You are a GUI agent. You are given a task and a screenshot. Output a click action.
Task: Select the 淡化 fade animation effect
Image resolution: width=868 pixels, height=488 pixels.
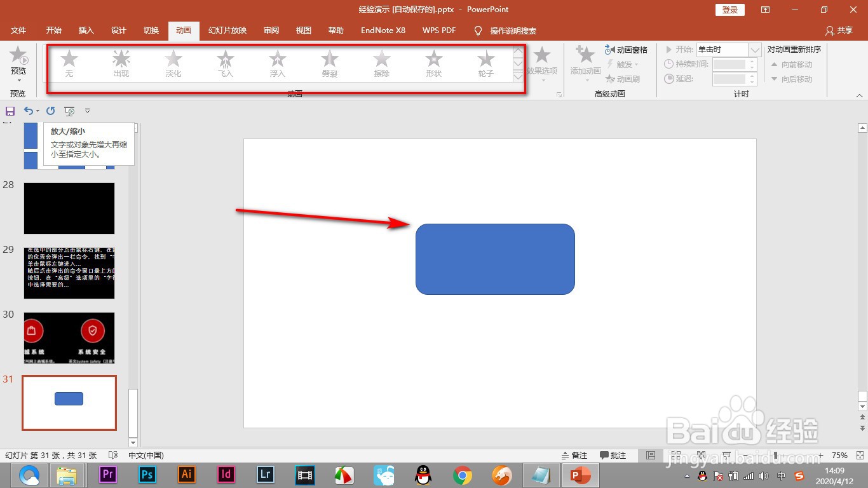[173, 64]
